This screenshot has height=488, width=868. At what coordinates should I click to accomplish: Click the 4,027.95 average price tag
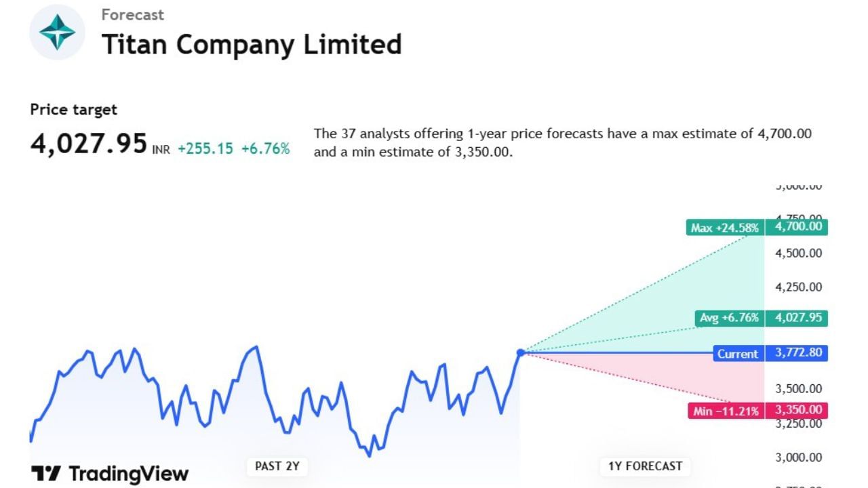[x=797, y=317]
